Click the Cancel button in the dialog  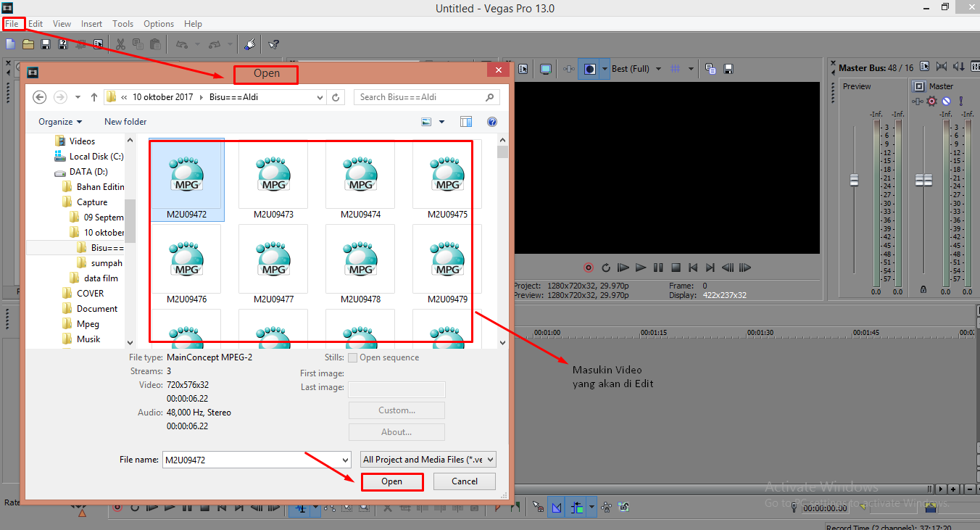click(x=464, y=481)
